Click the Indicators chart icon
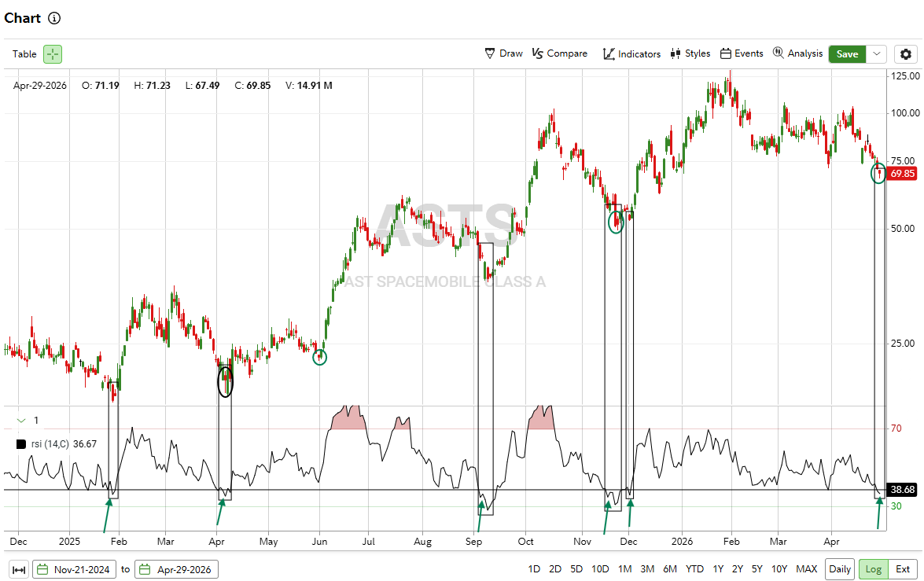Image resolution: width=924 pixels, height=581 pixels. 609,54
